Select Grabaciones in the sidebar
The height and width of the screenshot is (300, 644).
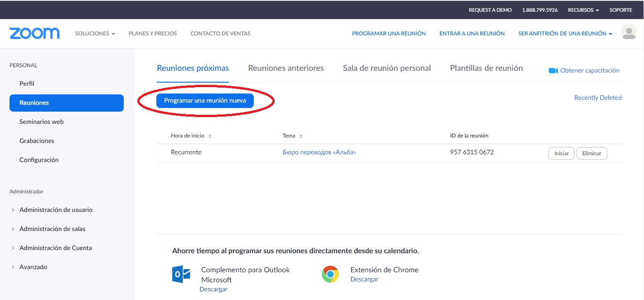37,141
